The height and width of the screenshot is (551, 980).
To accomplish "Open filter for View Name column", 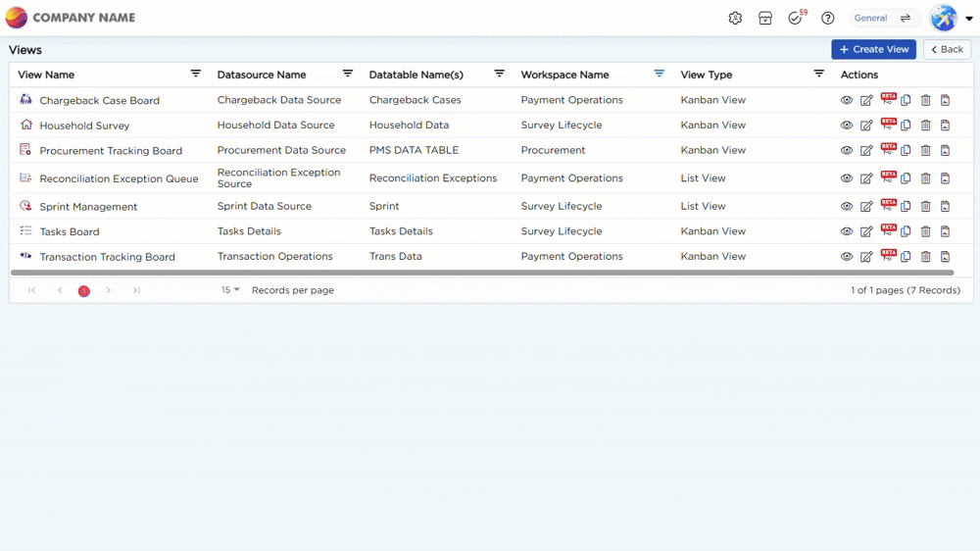I will pyautogui.click(x=196, y=74).
